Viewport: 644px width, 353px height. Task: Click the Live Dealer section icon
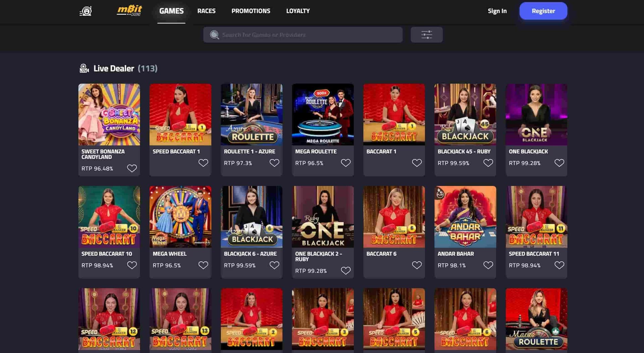pyautogui.click(x=84, y=68)
